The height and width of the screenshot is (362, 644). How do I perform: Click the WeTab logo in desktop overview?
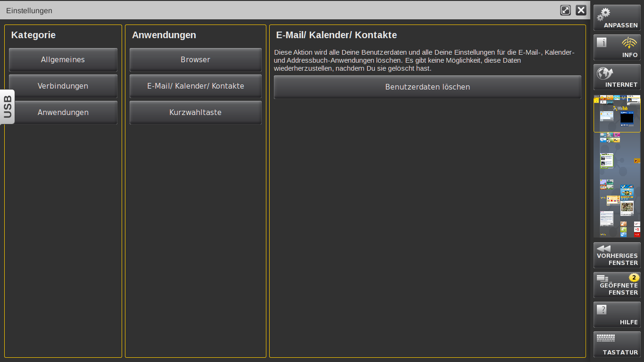click(x=620, y=108)
